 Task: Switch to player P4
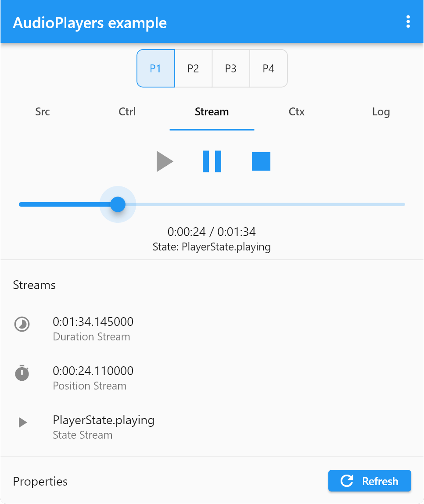click(269, 68)
